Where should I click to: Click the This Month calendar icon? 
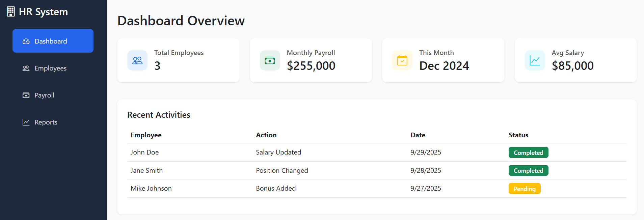click(402, 60)
